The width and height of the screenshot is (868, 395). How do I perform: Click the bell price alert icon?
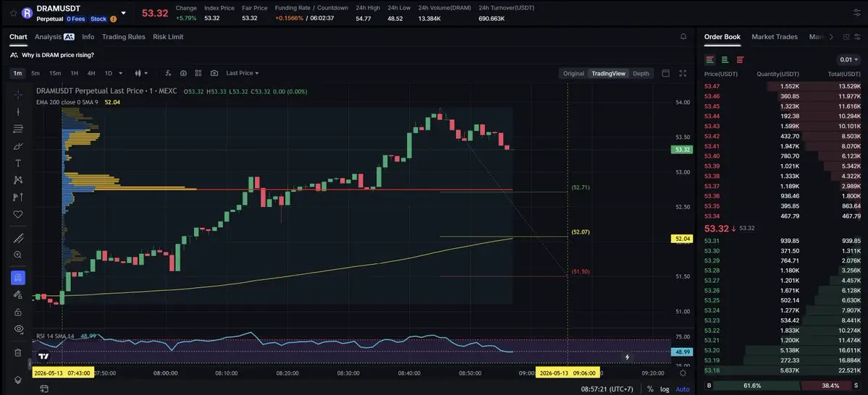click(683, 36)
